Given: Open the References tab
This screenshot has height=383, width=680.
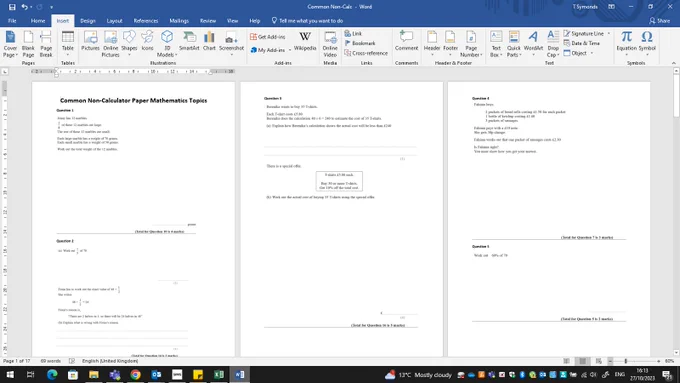Looking at the screenshot, I should 146,21.
